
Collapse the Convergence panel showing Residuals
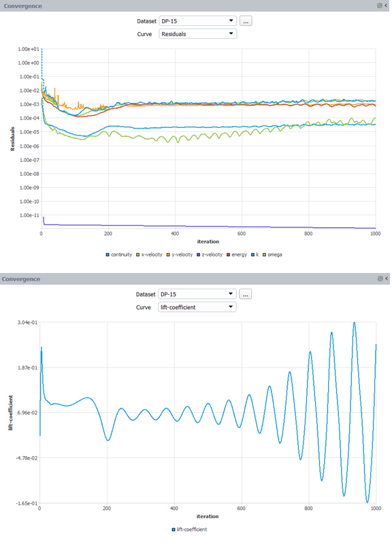(386, 5)
